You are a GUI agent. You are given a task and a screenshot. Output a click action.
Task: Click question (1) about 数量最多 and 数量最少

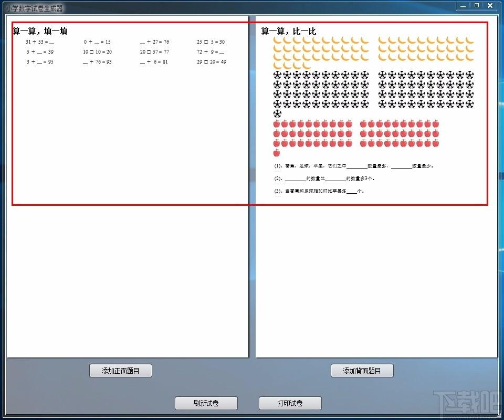tap(353, 166)
